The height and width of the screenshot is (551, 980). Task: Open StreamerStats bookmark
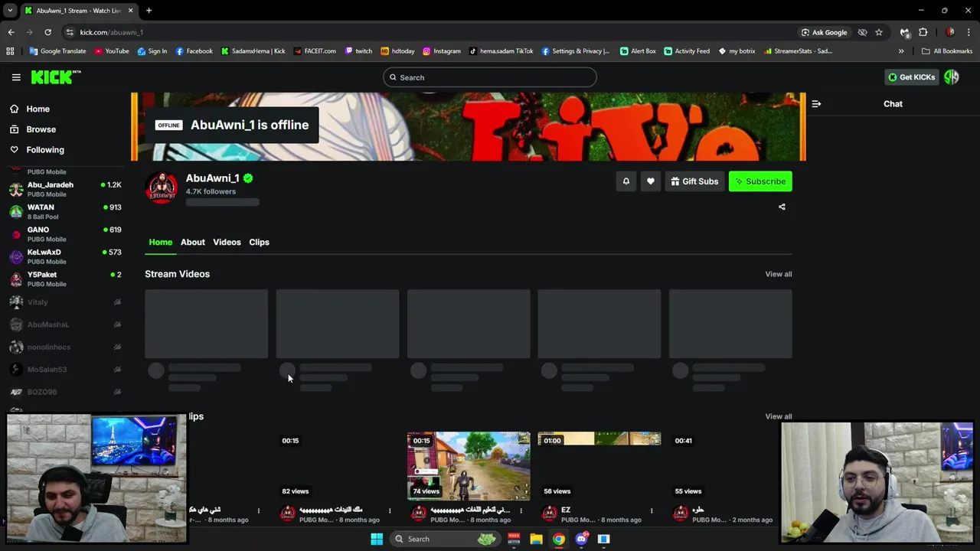tap(798, 51)
